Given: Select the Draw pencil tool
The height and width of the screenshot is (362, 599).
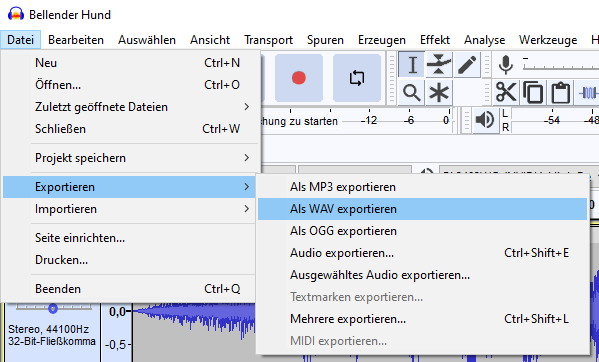Looking at the screenshot, I should coord(467,64).
